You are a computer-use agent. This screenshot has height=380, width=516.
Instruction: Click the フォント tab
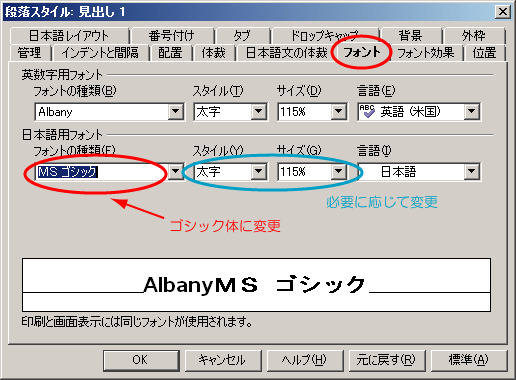[x=362, y=52]
